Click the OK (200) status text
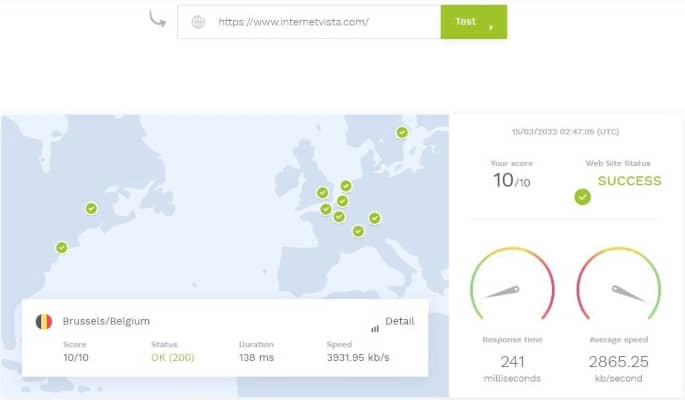 click(173, 358)
